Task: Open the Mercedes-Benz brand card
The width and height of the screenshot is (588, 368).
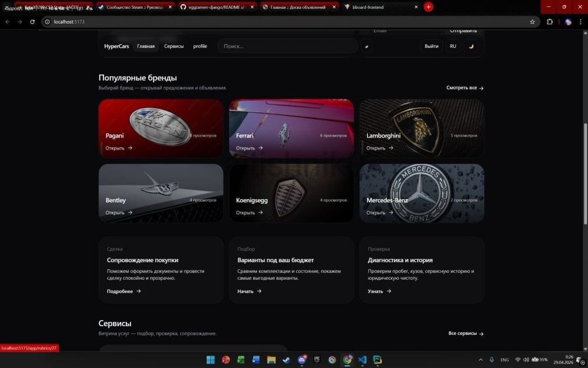Action: [x=422, y=193]
